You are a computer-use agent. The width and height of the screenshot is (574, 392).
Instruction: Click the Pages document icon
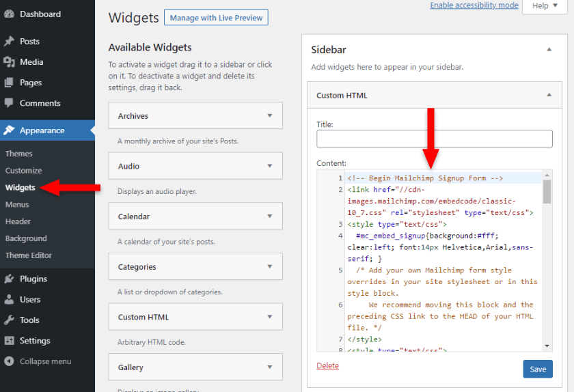coord(9,83)
